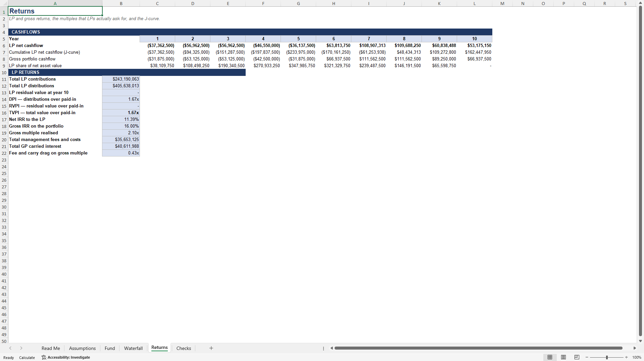Click the 100% zoom level
The height and width of the screenshot is (361, 644).
click(x=637, y=357)
